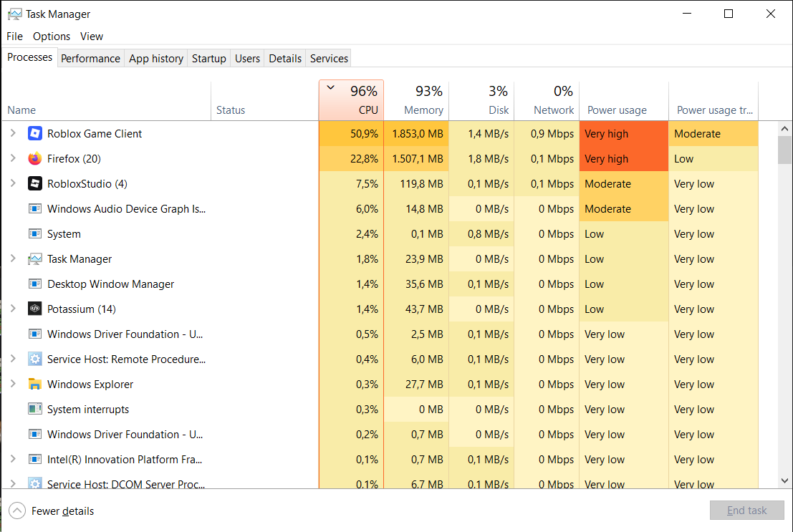This screenshot has height=532, width=793.
Task: Switch to the App history tab
Action: pyautogui.click(x=155, y=59)
